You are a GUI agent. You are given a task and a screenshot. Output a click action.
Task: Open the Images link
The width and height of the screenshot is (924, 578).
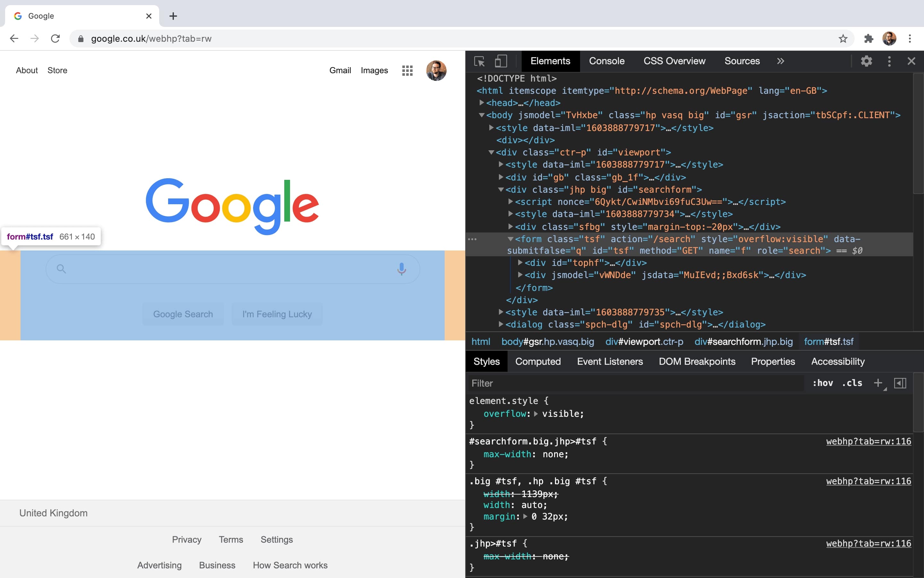374,70
